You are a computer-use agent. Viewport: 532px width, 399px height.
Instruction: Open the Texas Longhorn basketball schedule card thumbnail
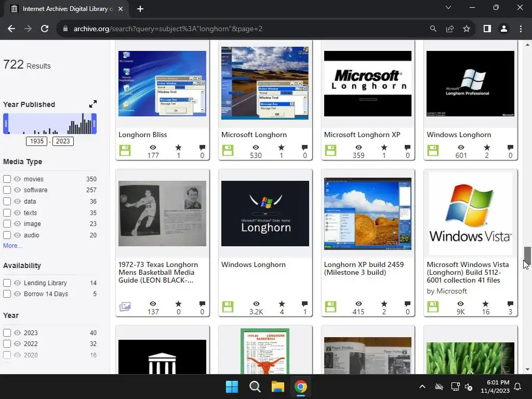pos(265,351)
